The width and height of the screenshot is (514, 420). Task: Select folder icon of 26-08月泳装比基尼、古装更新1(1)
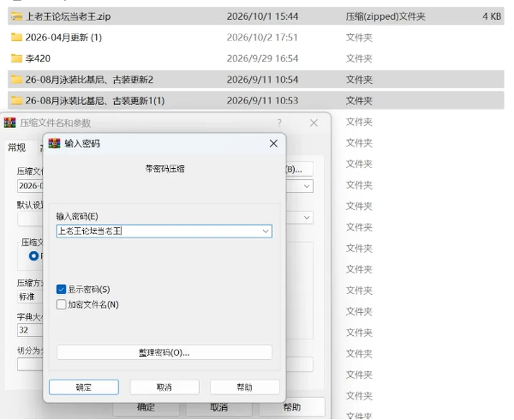point(17,100)
